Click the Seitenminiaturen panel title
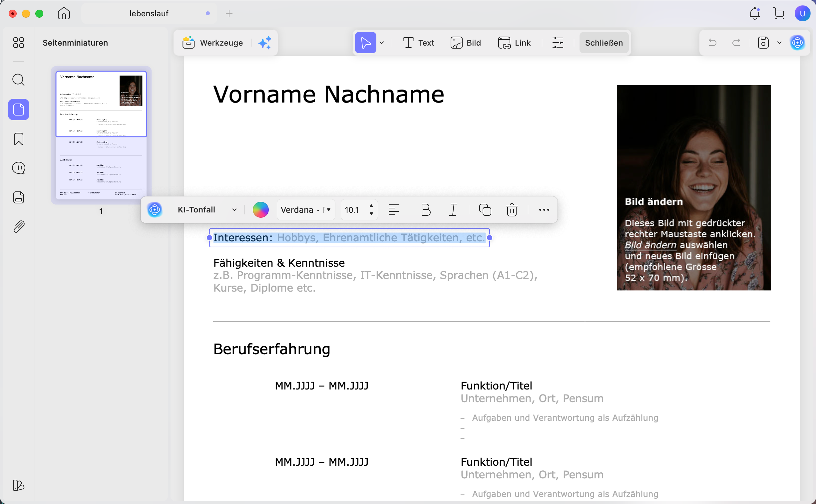This screenshot has width=816, height=504. tap(75, 43)
